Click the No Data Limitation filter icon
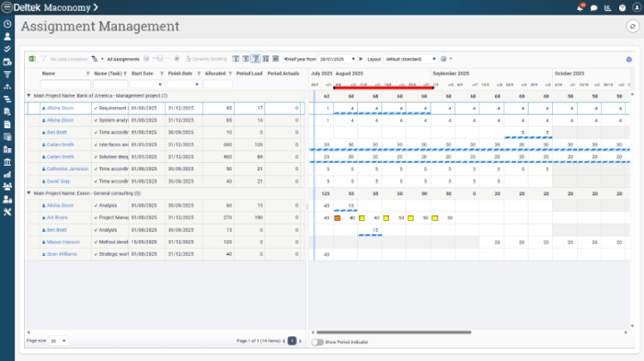Viewport: 644px width, 361px height. (x=43, y=59)
